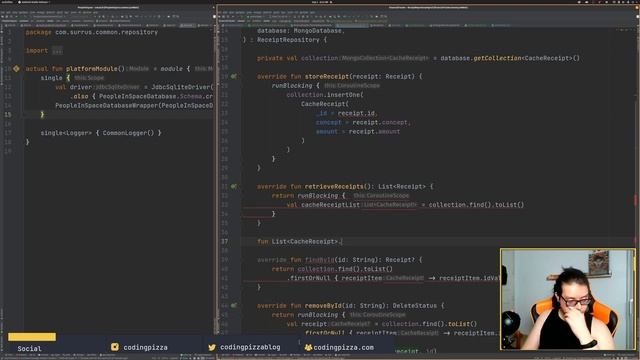Click "collection.insertOne(" call

pos(325,95)
